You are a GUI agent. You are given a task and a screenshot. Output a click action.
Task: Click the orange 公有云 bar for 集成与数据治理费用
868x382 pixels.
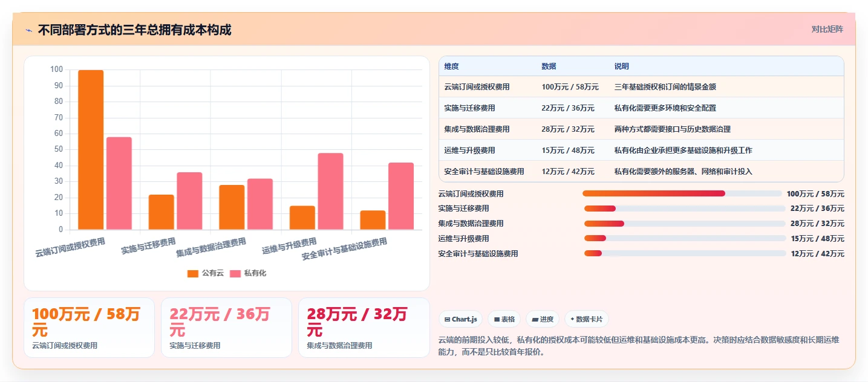[x=232, y=207]
